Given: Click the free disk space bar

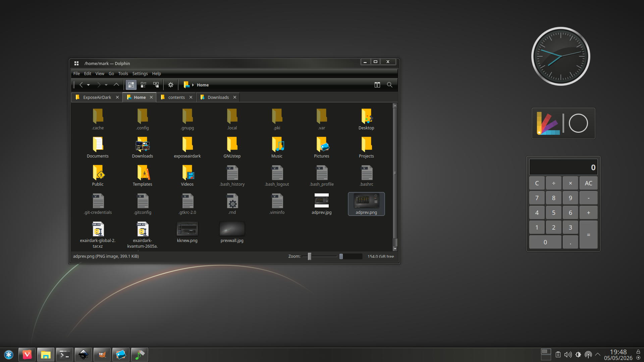Looking at the screenshot, I should [x=351, y=256].
